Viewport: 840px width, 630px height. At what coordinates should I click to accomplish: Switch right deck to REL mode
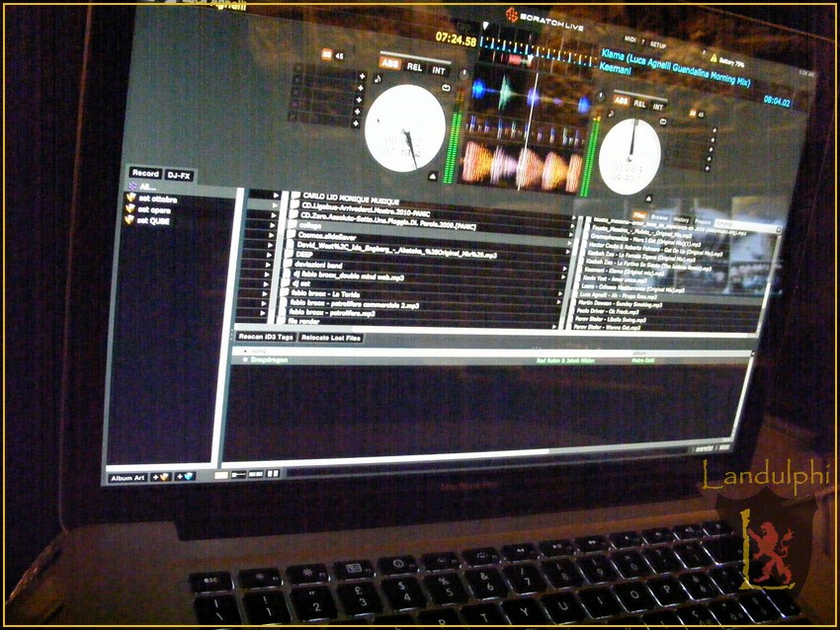click(640, 104)
